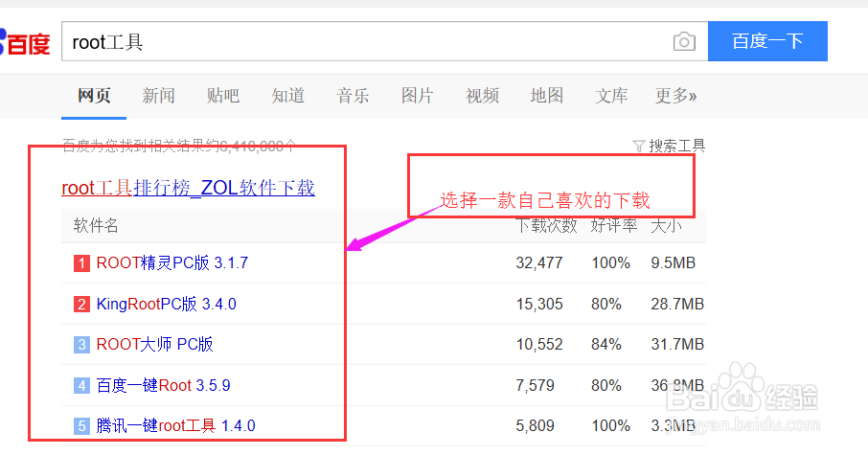This screenshot has height=455, width=868.
Task: Click rank badge 4 beside 百度一键Root
Action: coord(82,385)
